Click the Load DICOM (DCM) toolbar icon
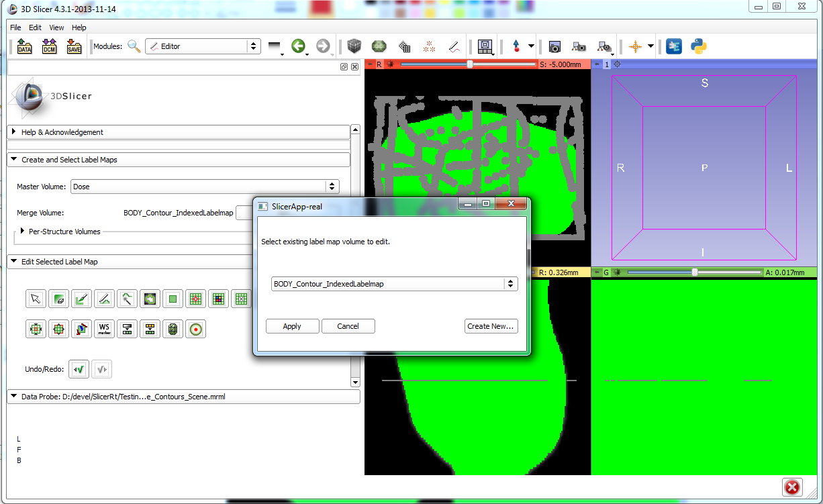 pyautogui.click(x=49, y=46)
